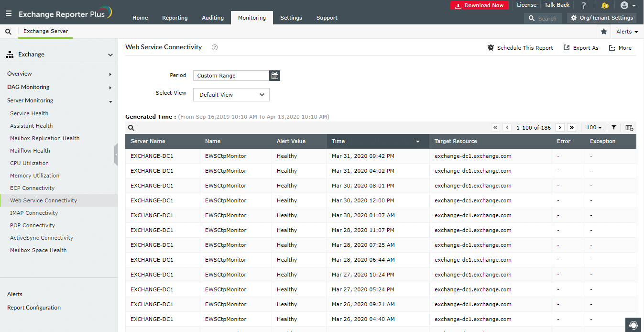
Task: Click the help question mark in the top bar
Action: pyautogui.click(x=584, y=5)
